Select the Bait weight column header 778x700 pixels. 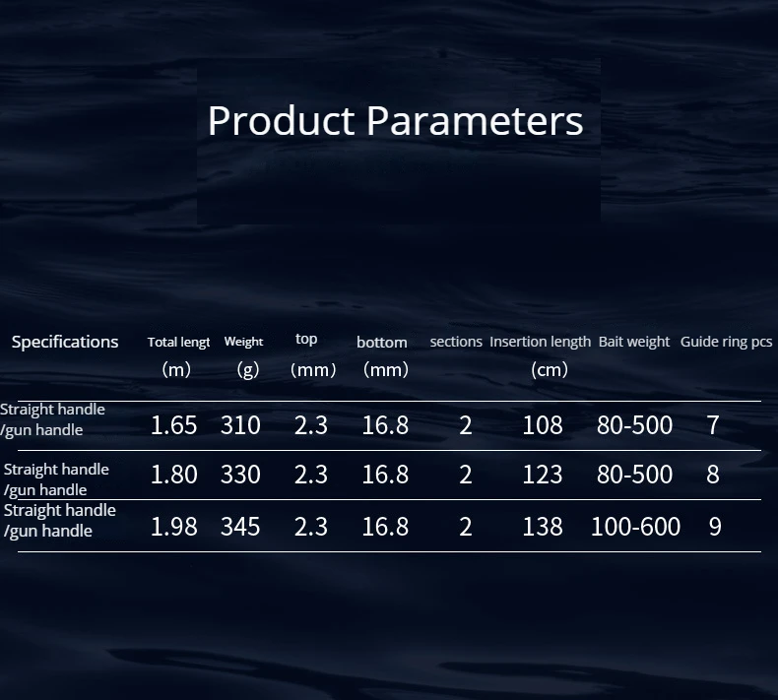(x=634, y=342)
